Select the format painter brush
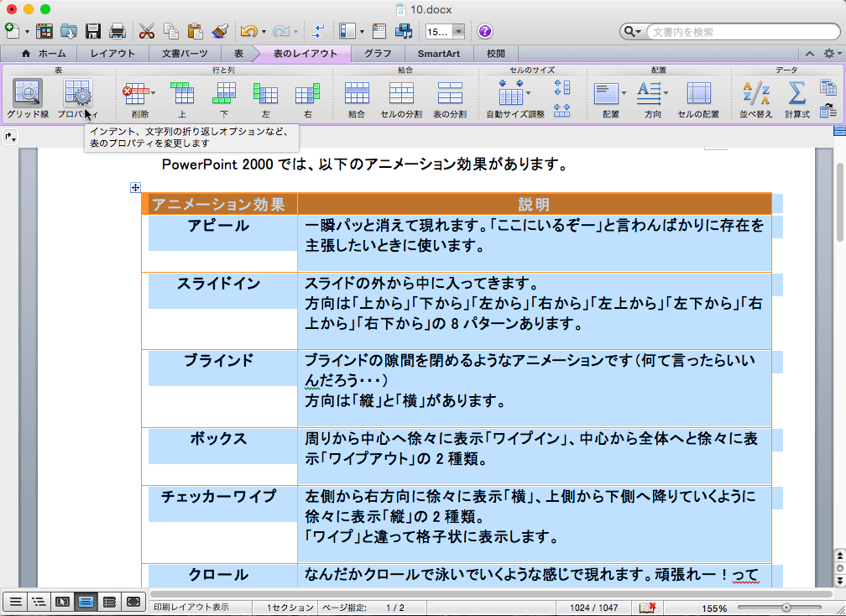The width and height of the screenshot is (846, 616). (x=220, y=31)
